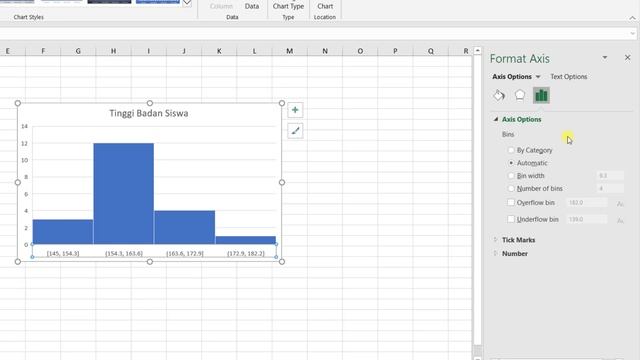This screenshot has width=640, height=360.
Task: Click the Chart Elements plus button
Action: point(295,110)
